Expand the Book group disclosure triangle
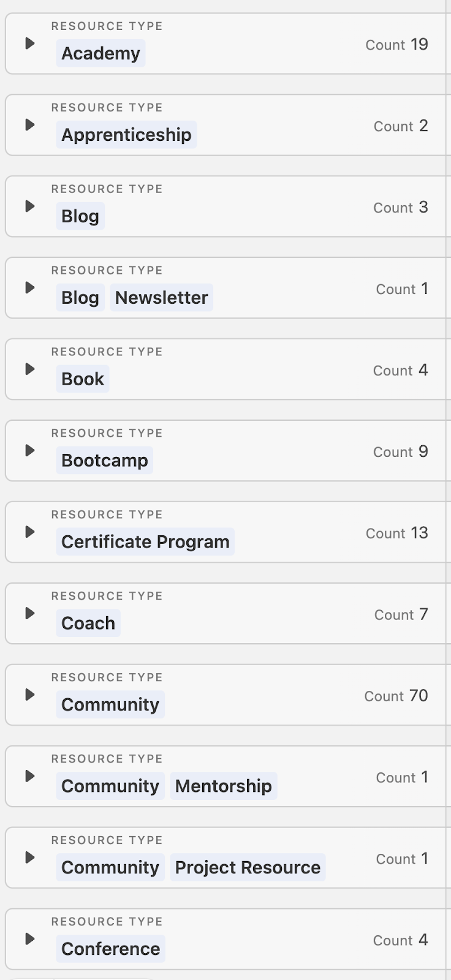Image resolution: width=451 pixels, height=980 pixels. 29,369
